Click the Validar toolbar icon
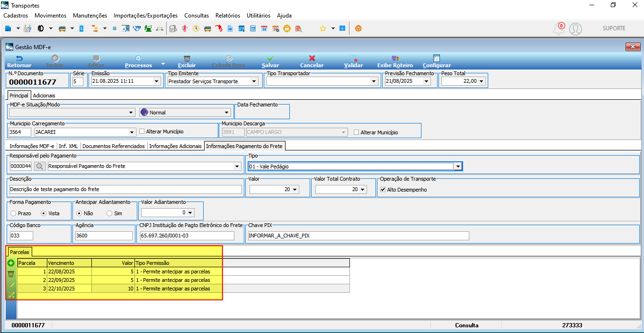644x333 pixels. [353, 58]
